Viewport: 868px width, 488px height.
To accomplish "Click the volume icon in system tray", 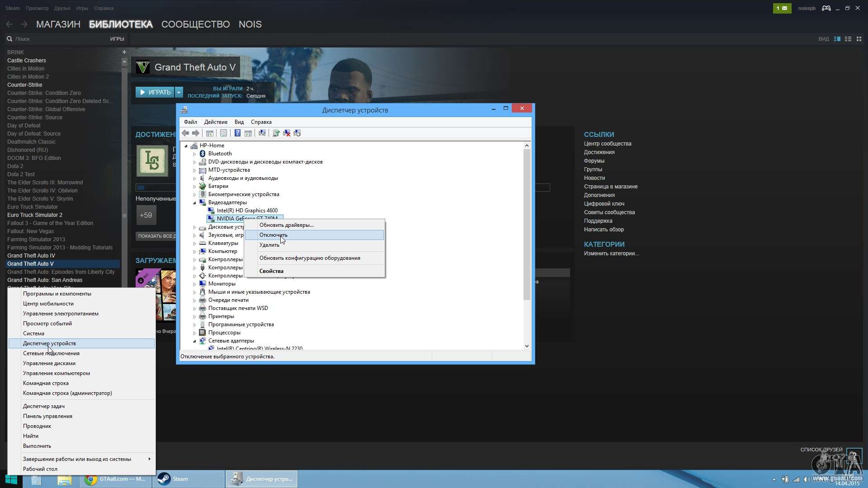I will pos(807,479).
